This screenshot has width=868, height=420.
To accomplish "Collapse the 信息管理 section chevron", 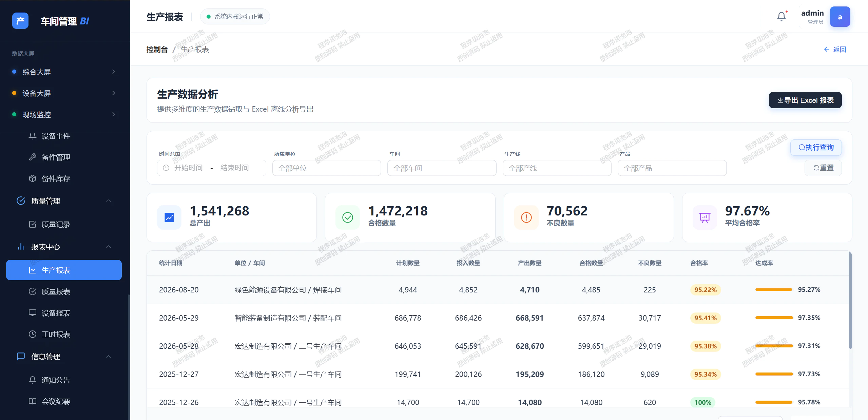I will tap(109, 357).
